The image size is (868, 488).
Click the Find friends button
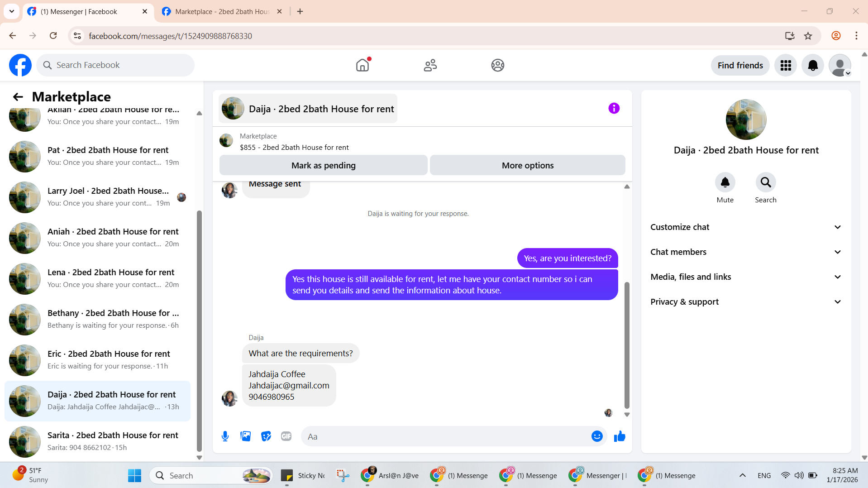click(740, 65)
